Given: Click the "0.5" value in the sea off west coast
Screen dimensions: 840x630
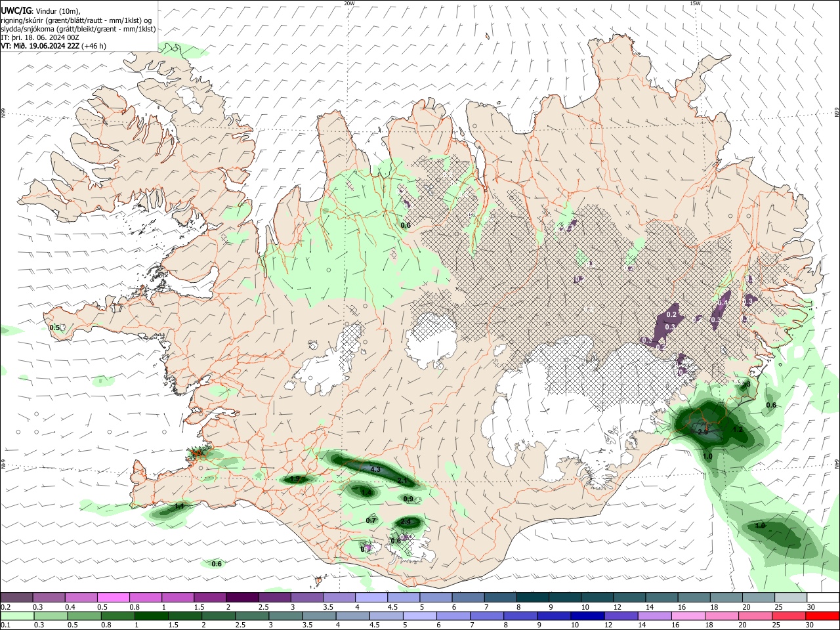Looking at the screenshot, I should point(54,327).
